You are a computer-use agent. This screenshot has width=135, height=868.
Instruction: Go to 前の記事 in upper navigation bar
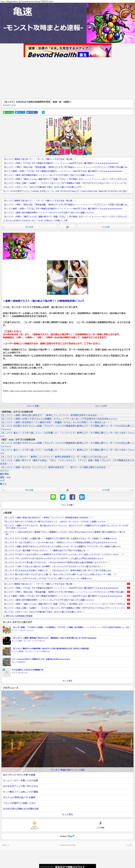point(29,227)
